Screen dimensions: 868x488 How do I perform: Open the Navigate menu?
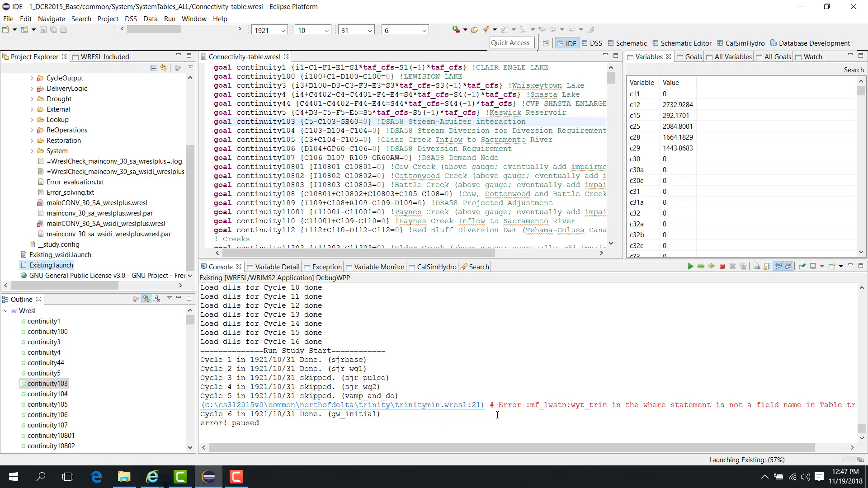pos(52,19)
